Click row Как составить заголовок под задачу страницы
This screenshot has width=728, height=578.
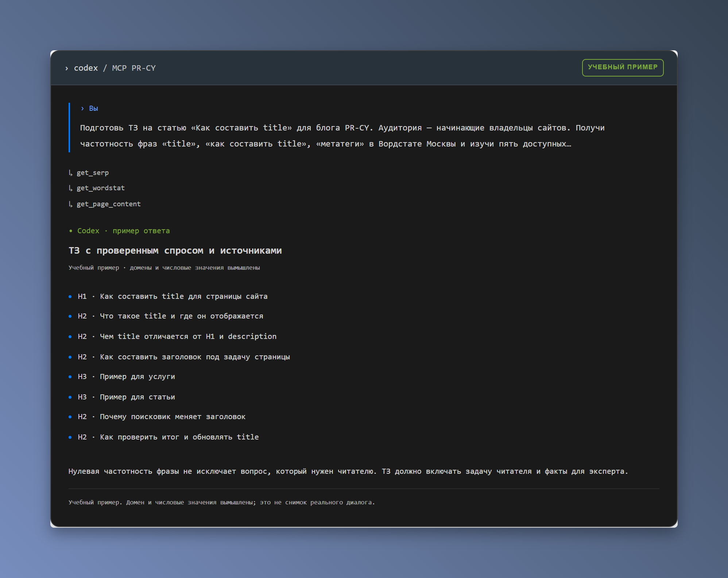click(179, 357)
